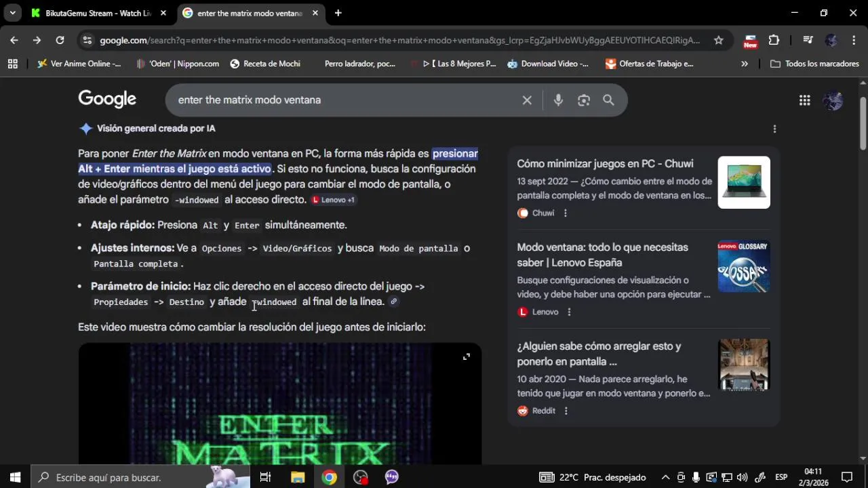Close the BikutaGemu Stream tab

[x=163, y=13]
